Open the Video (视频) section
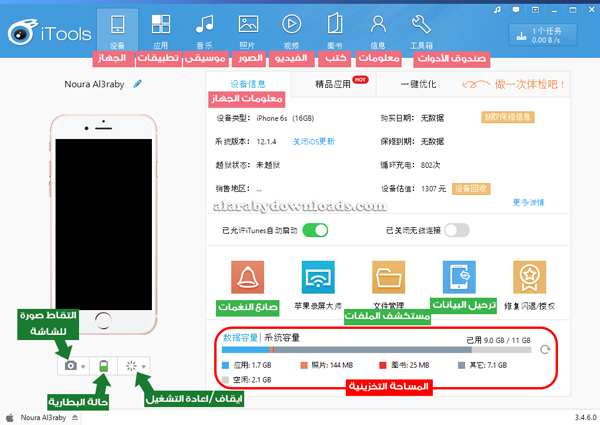 291,31
